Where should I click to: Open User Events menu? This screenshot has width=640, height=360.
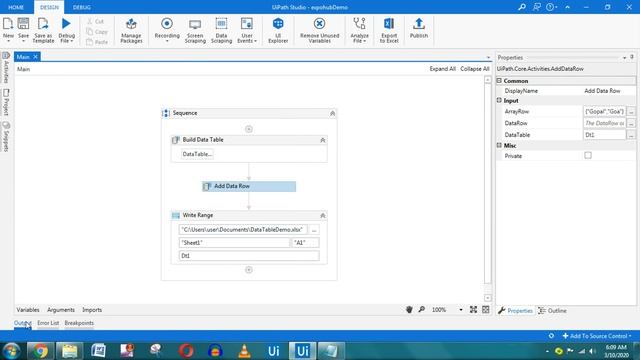click(x=247, y=30)
